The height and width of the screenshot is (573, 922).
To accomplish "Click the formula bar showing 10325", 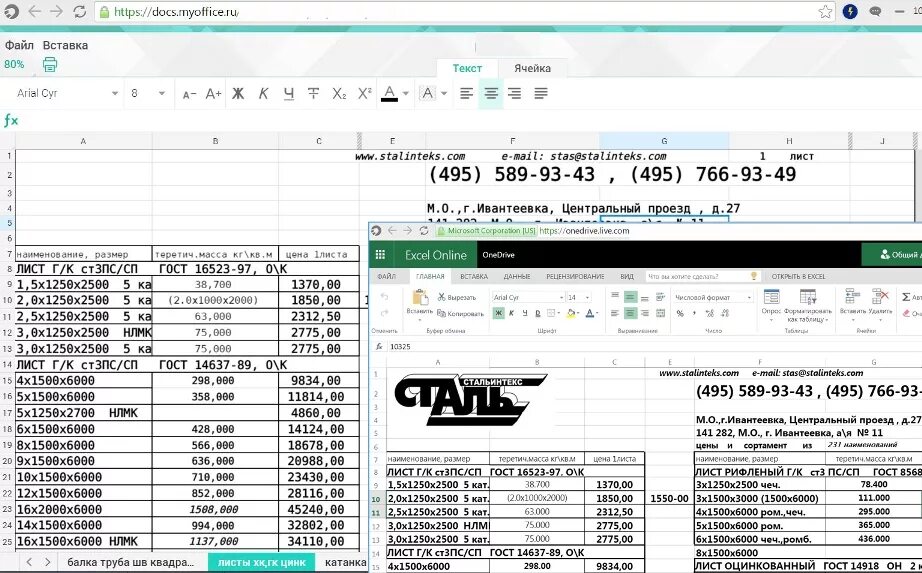I will click(x=653, y=347).
